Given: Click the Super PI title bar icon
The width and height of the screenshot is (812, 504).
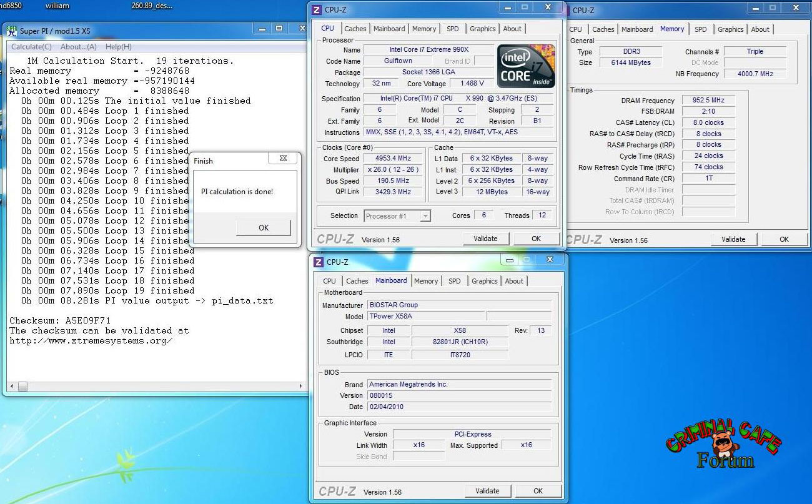Looking at the screenshot, I should 12,31.
